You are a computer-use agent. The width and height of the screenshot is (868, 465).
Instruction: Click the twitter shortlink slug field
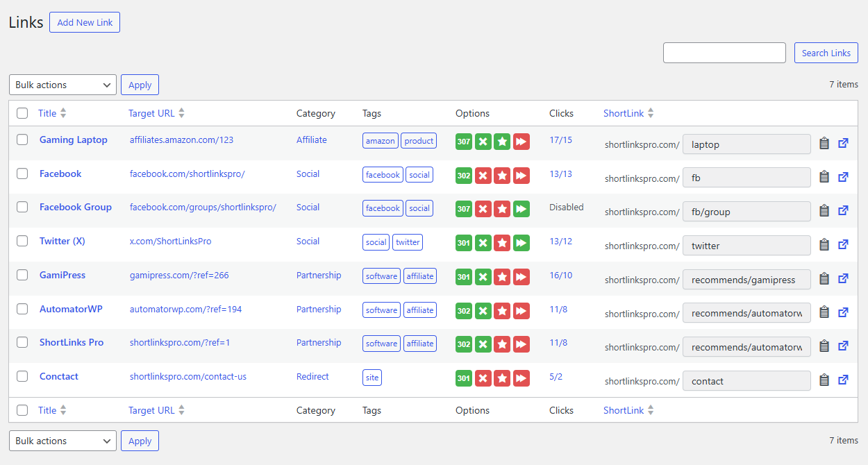click(x=746, y=245)
